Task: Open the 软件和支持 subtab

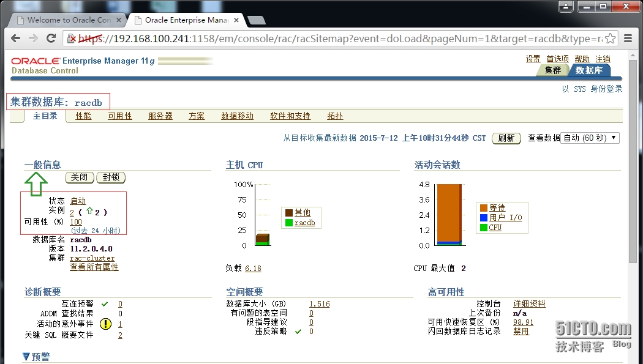Action: [290, 116]
